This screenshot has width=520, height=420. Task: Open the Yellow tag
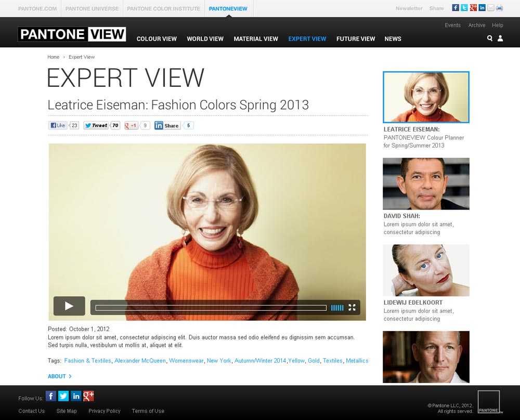pyautogui.click(x=296, y=361)
